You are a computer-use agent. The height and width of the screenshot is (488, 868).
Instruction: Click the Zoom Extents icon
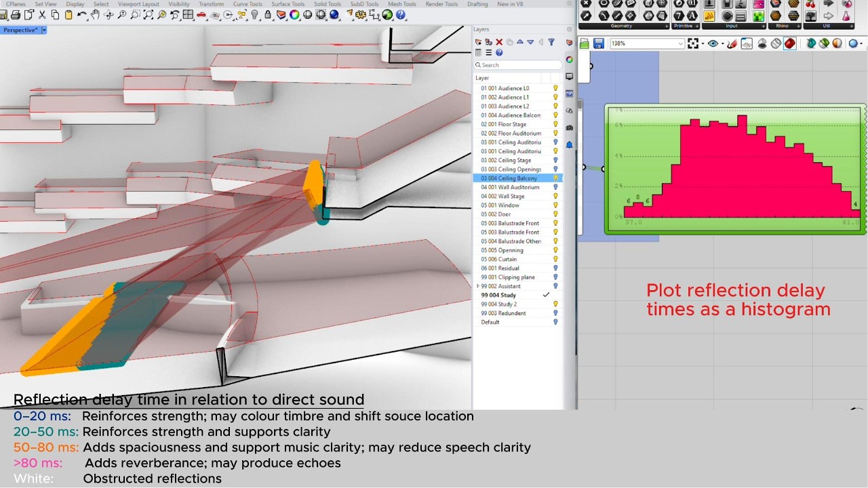coord(149,15)
